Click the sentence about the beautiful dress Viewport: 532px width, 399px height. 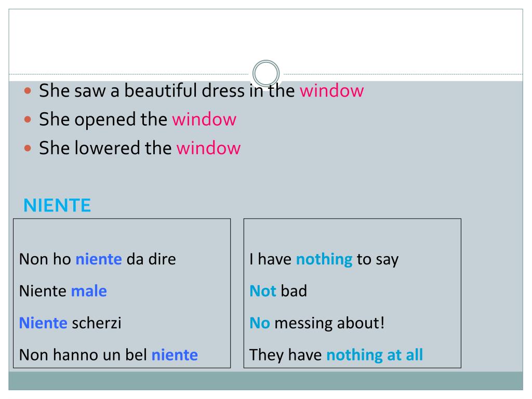point(201,91)
